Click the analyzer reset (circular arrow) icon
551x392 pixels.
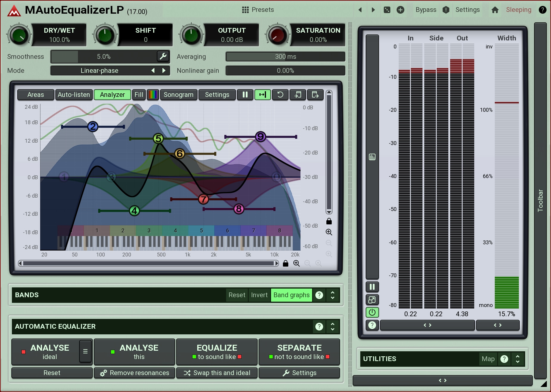point(280,95)
